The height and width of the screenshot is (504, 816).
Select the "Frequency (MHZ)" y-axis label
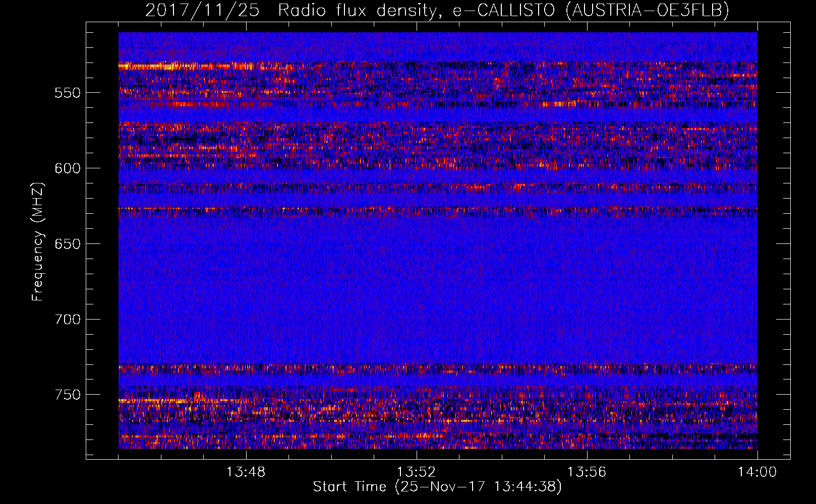38,241
